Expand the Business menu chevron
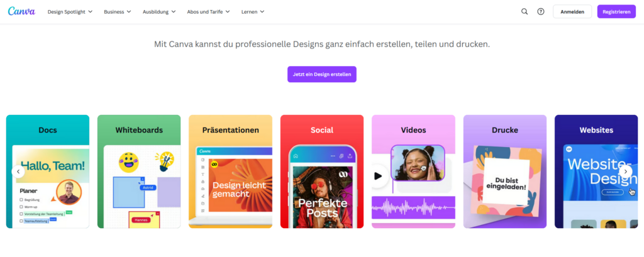This screenshot has width=644, height=257. (129, 11)
